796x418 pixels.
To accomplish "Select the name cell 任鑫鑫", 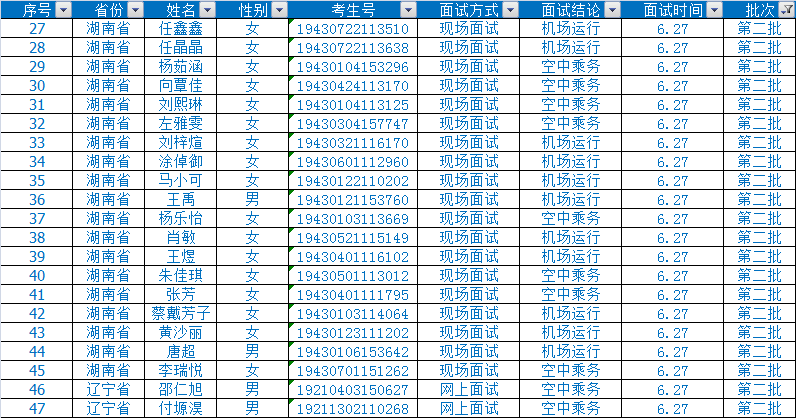I will coord(181,28).
